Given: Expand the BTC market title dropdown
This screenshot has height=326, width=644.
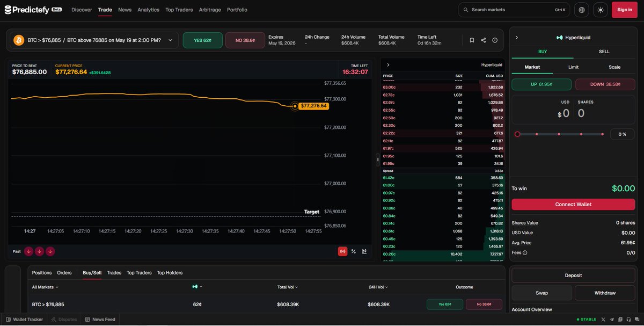Looking at the screenshot, I should pyautogui.click(x=171, y=40).
